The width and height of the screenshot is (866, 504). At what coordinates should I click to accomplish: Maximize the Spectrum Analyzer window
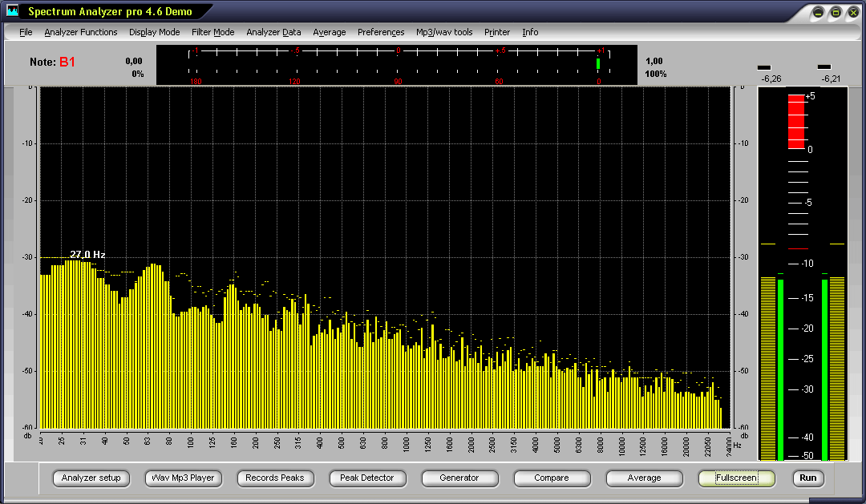click(836, 13)
